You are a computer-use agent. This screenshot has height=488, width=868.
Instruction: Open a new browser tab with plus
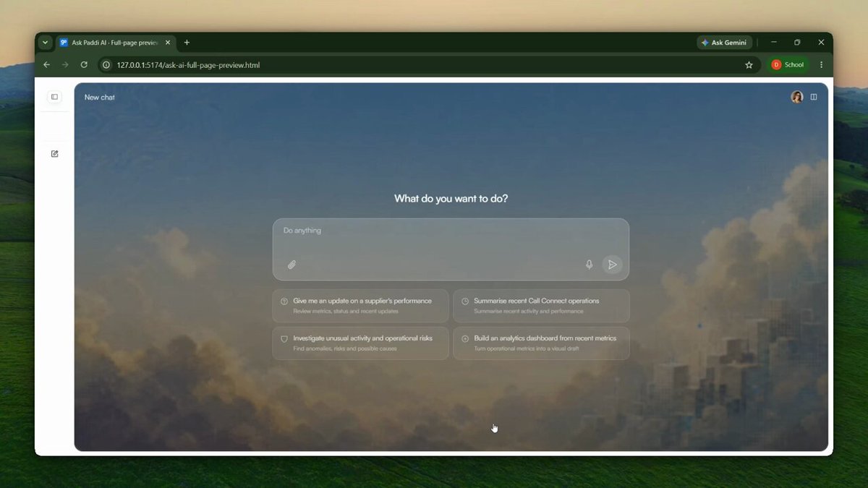pyautogui.click(x=187, y=43)
